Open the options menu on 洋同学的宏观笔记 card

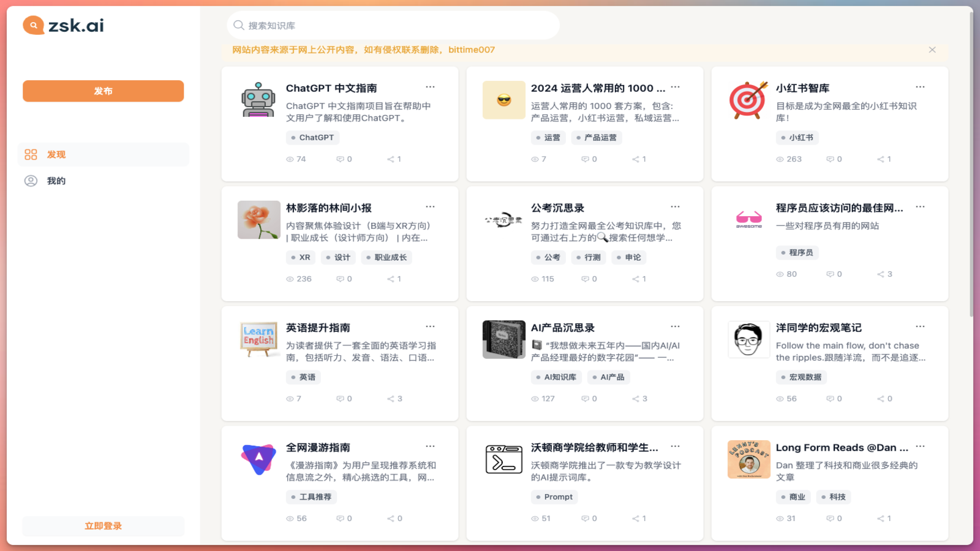pyautogui.click(x=920, y=326)
